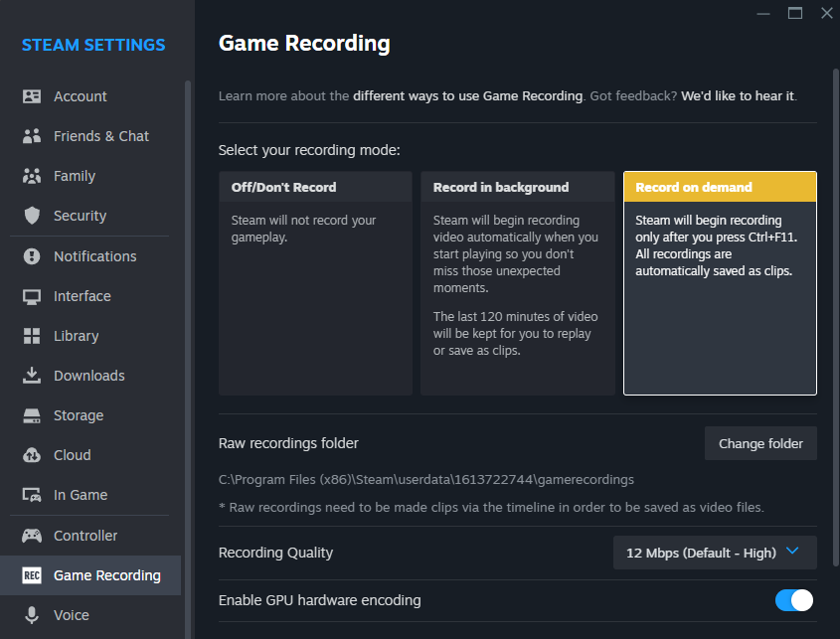
Task: Choose Record in background mode
Action: pyautogui.click(x=517, y=283)
